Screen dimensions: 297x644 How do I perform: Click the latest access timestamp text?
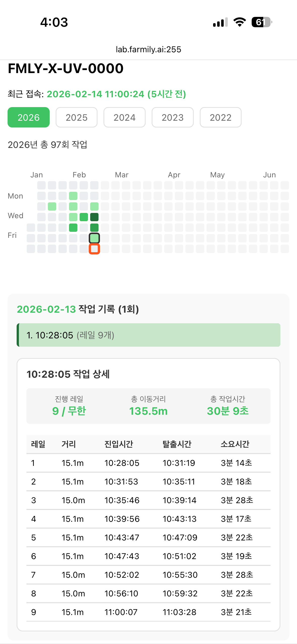116,94
